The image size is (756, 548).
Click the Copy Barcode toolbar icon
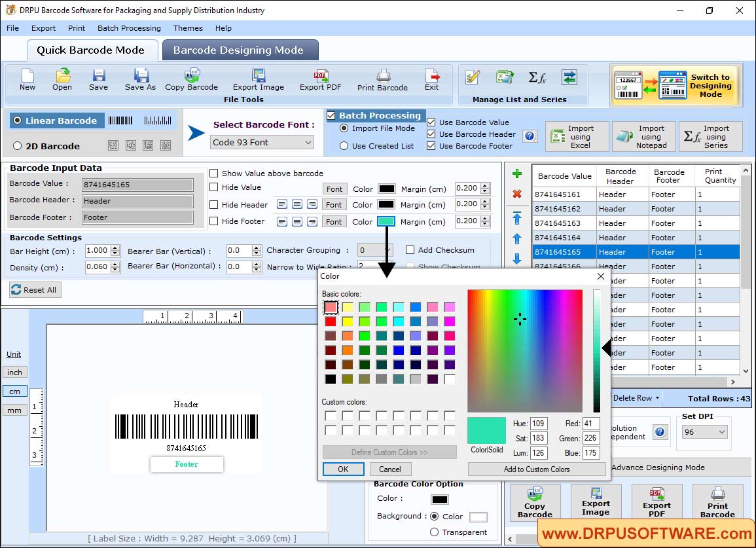[x=192, y=76]
